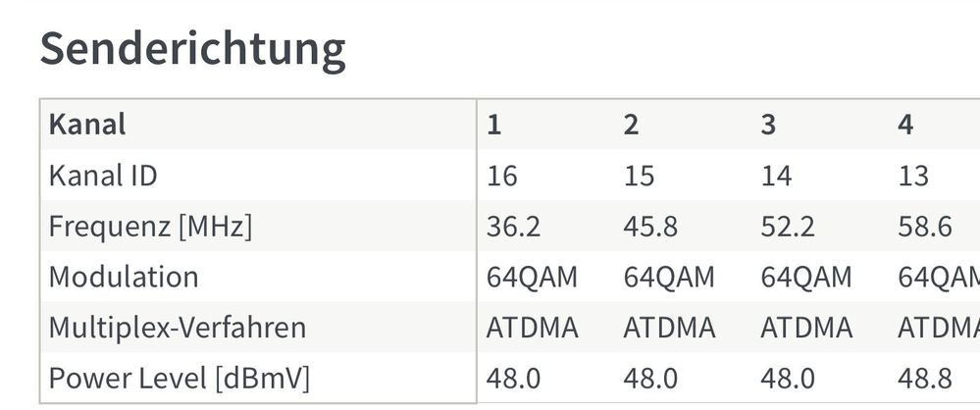Click Kanal ID value 13
The height and width of the screenshot is (410, 980).
(913, 176)
